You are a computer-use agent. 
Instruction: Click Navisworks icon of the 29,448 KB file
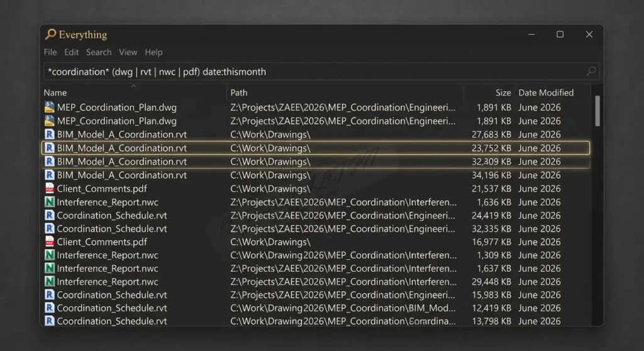pyautogui.click(x=49, y=282)
